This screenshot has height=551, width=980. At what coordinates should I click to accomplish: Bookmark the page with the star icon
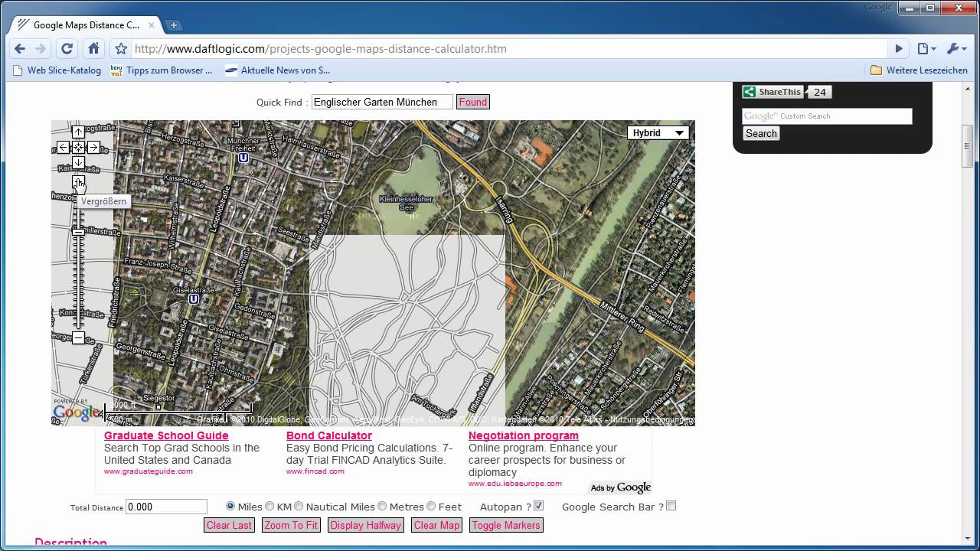click(x=120, y=48)
